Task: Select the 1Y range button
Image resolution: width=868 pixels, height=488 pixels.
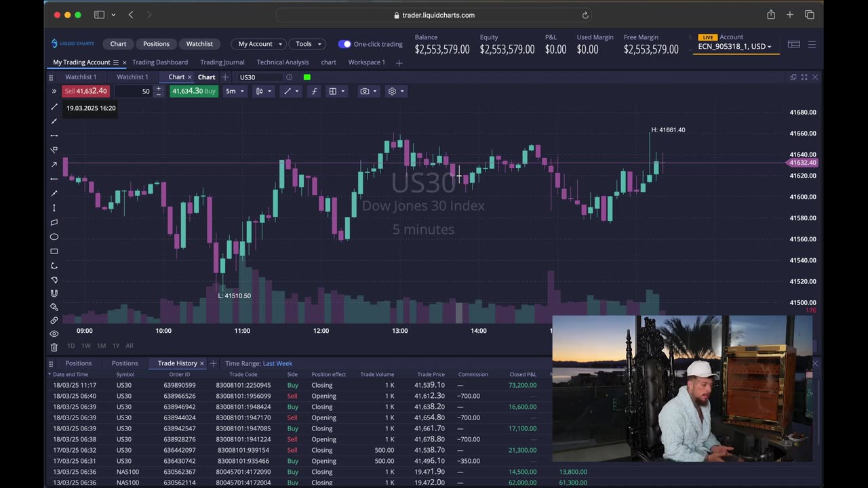Action: pyautogui.click(x=116, y=346)
